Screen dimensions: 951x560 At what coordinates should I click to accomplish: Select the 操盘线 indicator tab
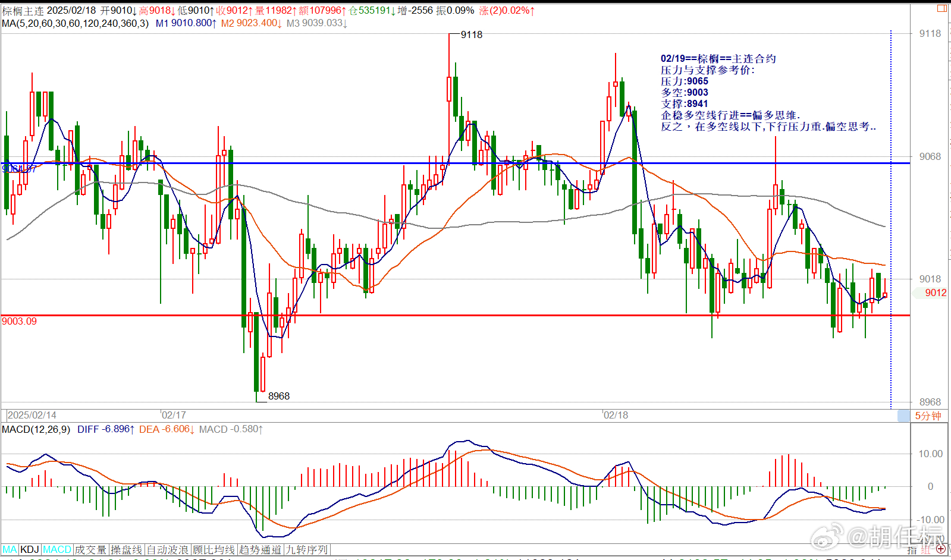click(127, 550)
